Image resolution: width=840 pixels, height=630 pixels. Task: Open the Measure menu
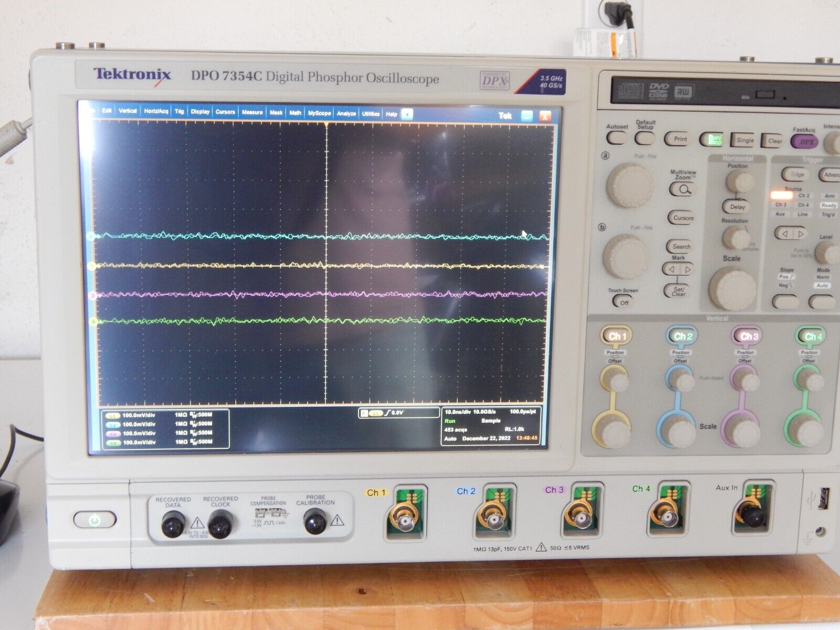253,112
